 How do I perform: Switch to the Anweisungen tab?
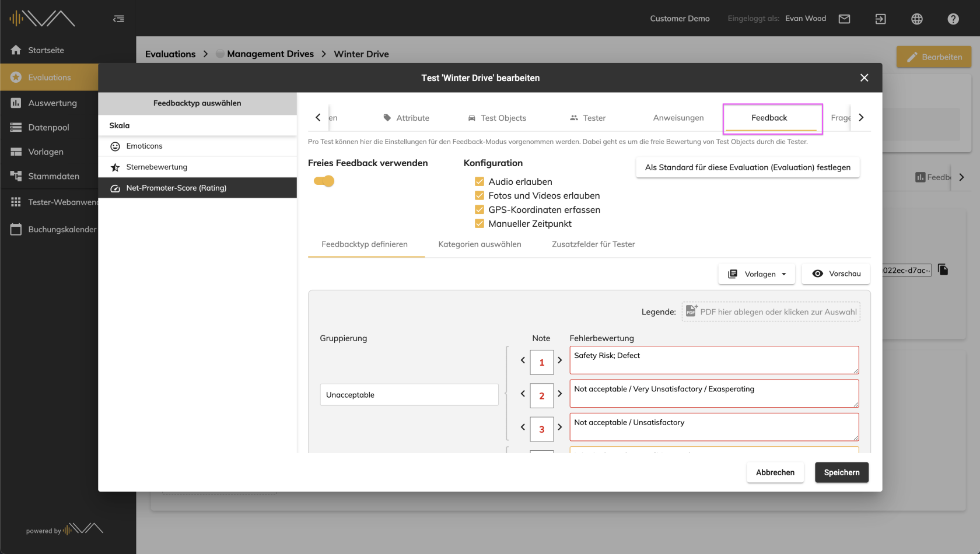point(678,118)
